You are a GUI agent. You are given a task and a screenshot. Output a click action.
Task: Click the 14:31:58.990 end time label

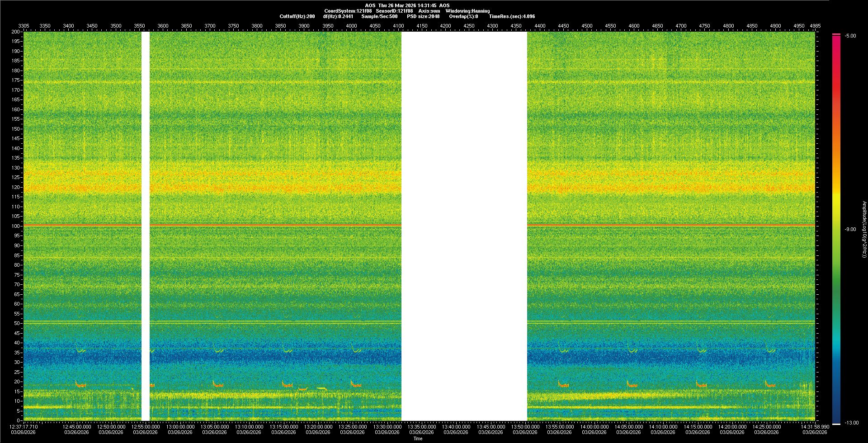pyautogui.click(x=815, y=426)
